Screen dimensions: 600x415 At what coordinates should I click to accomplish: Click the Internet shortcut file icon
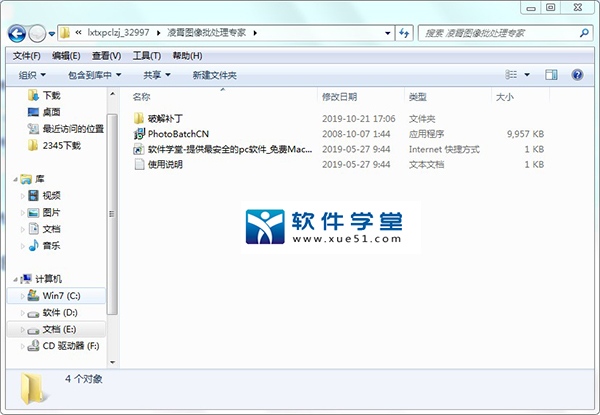[x=139, y=149]
